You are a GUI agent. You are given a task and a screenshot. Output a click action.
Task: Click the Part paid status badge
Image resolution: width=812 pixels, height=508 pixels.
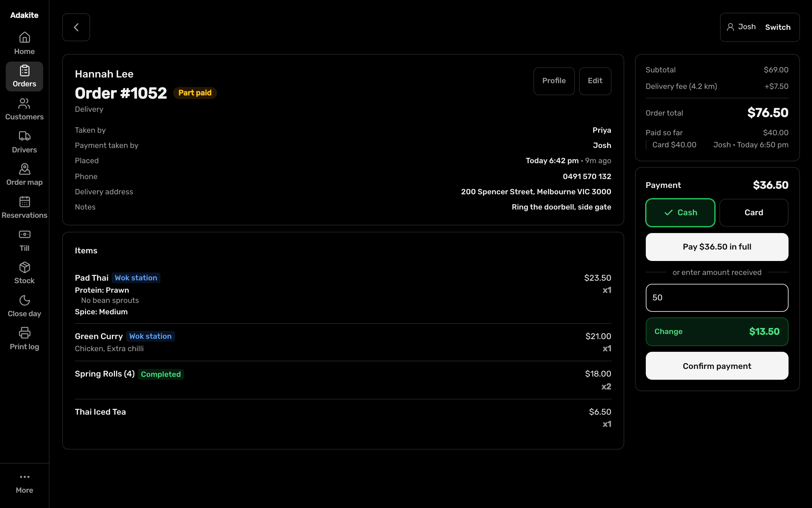pyautogui.click(x=195, y=93)
